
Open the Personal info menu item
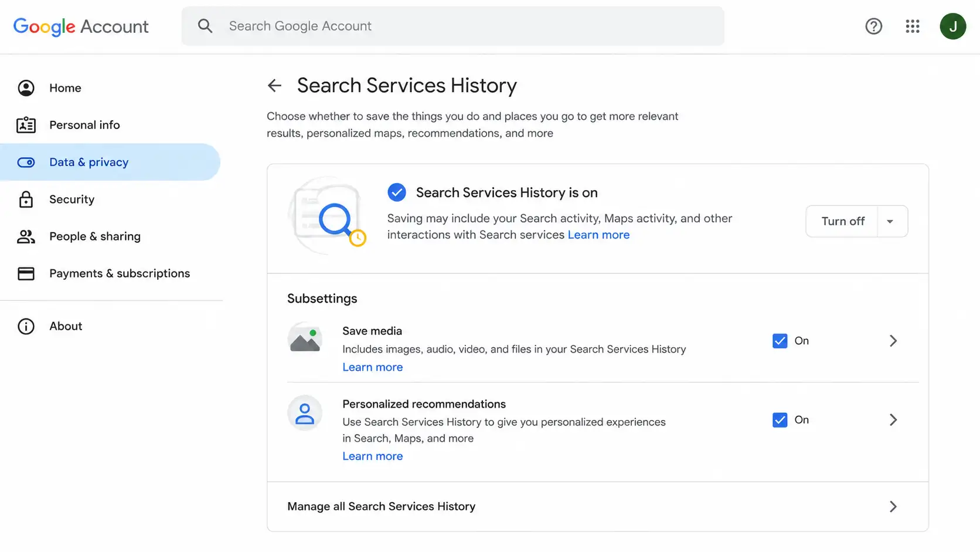[x=110, y=125]
